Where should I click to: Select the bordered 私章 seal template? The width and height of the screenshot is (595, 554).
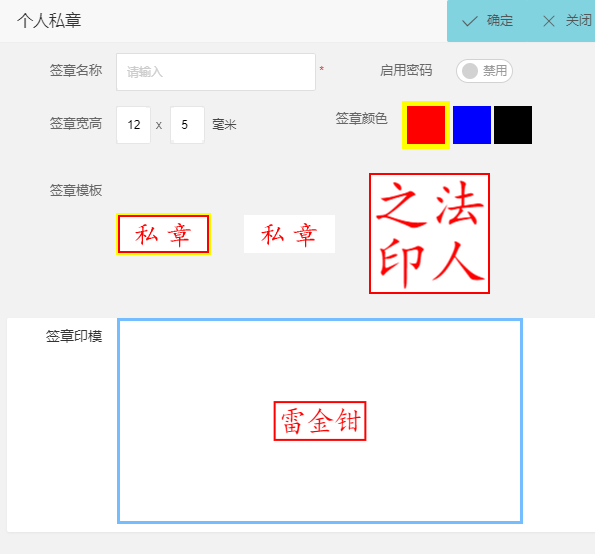163,234
